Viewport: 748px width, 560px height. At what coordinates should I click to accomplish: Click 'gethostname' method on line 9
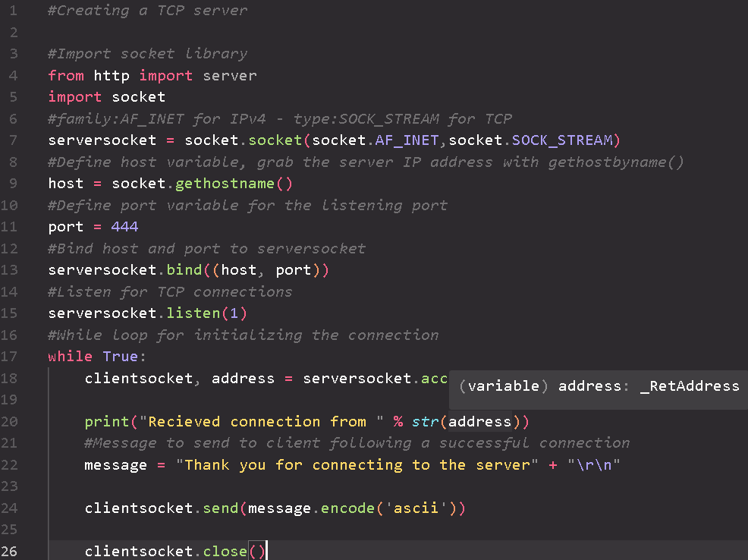tap(225, 184)
